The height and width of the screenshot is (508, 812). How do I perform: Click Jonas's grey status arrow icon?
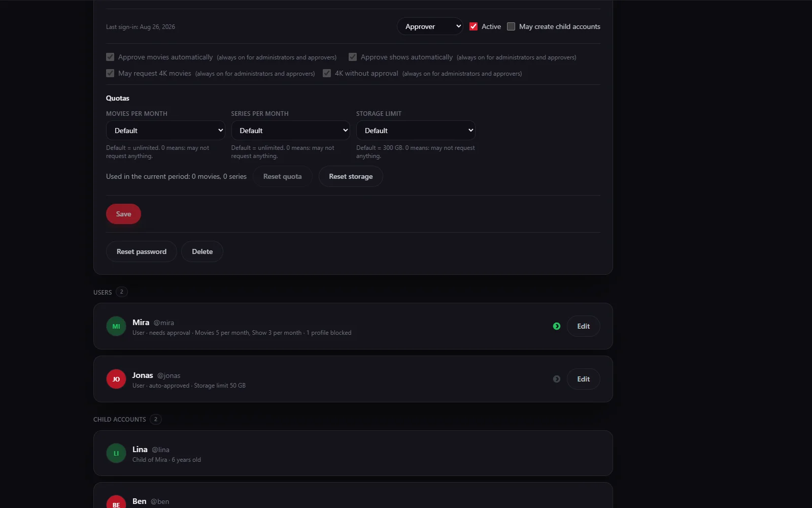(x=557, y=379)
